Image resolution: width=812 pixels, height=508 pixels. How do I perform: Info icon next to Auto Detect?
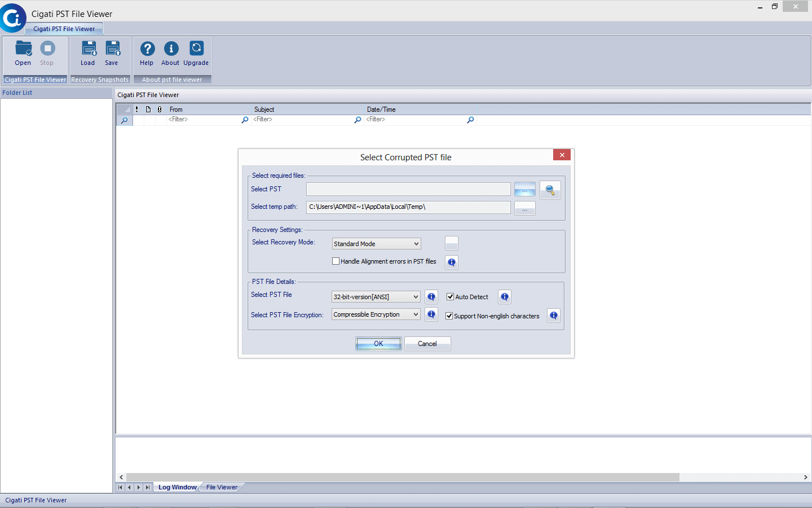[x=505, y=297]
